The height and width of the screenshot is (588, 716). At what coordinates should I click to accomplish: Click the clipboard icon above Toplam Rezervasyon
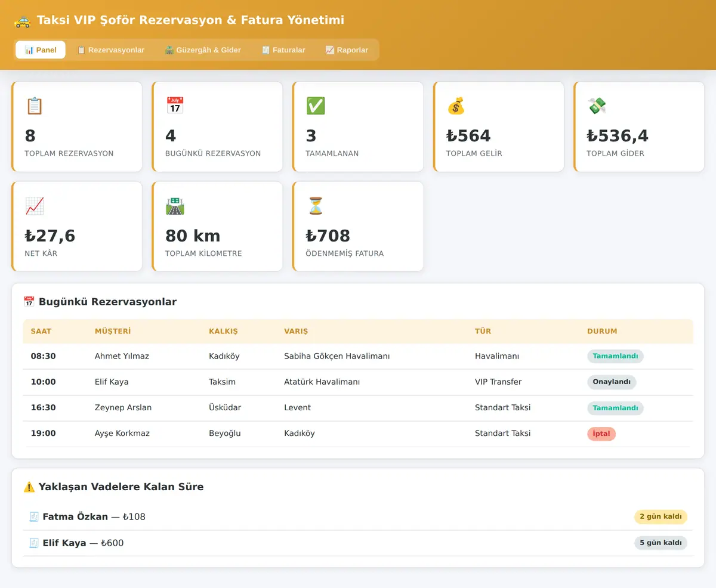point(34,106)
